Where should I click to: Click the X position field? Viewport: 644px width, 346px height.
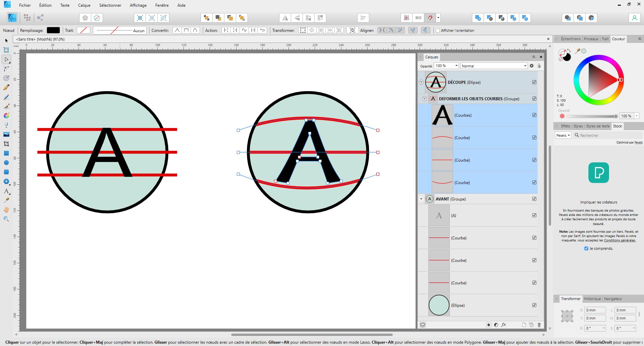coord(595,310)
